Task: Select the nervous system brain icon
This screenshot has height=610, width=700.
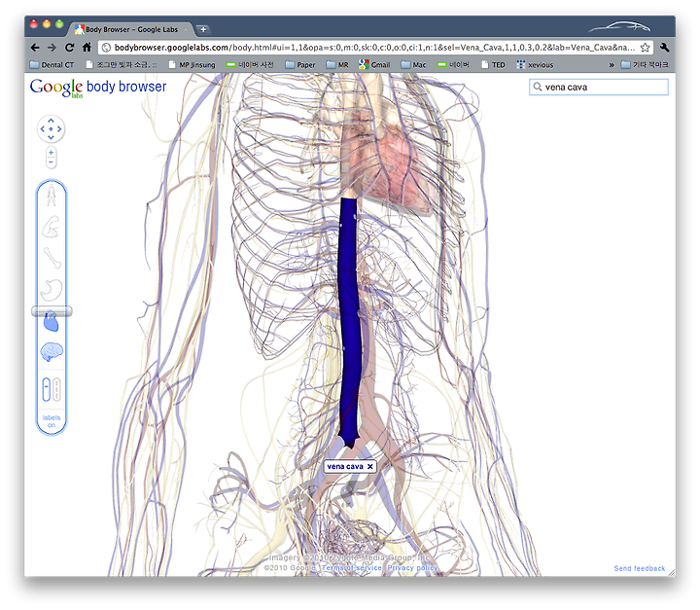Action: coord(52,352)
